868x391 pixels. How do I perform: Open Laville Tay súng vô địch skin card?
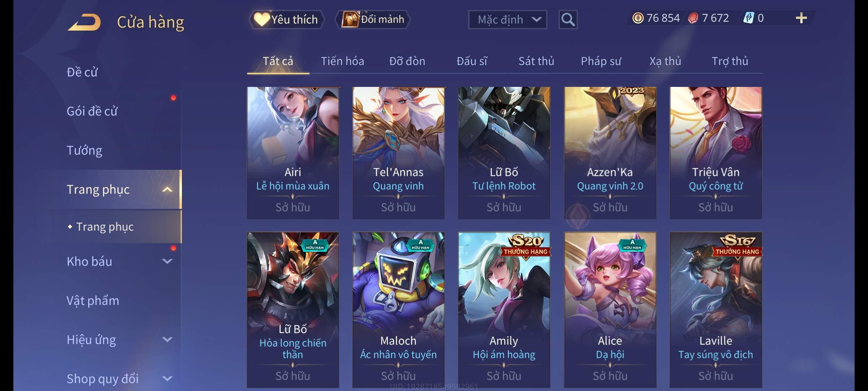click(716, 310)
